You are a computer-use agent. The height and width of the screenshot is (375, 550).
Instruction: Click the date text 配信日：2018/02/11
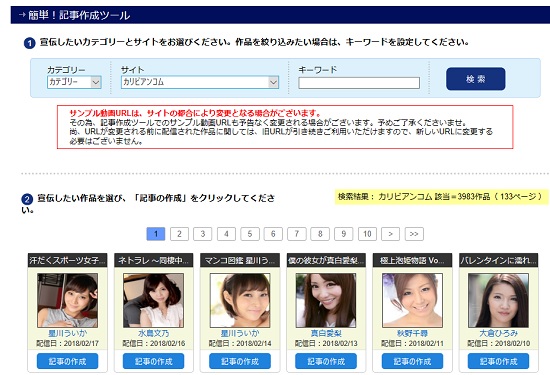pyautogui.click(x=412, y=343)
